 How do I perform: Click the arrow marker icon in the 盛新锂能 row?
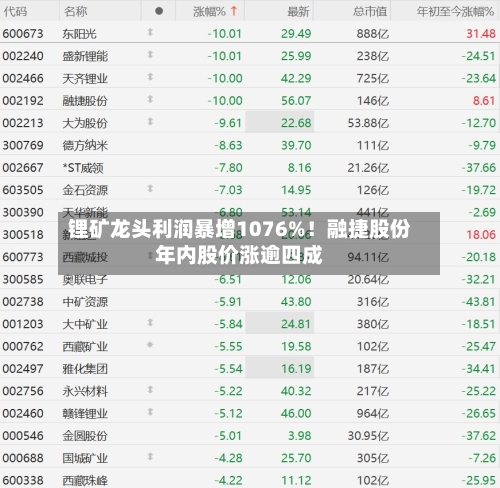pos(150,55)
